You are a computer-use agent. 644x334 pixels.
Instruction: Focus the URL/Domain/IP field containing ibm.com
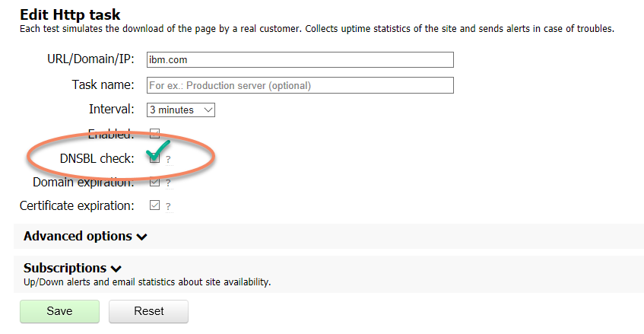[300, 60]
